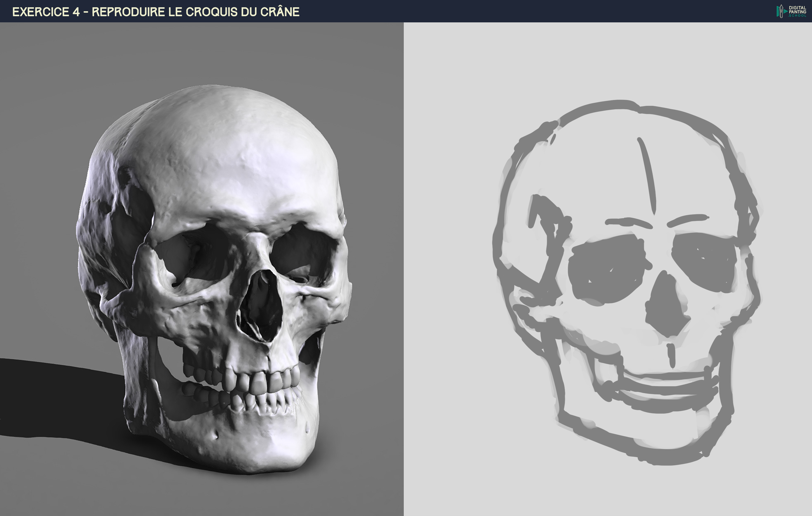Click the green triangle behind the stylus
This screenshot has width=812, height=516.
pyautogui.click(x=778, y=11)
